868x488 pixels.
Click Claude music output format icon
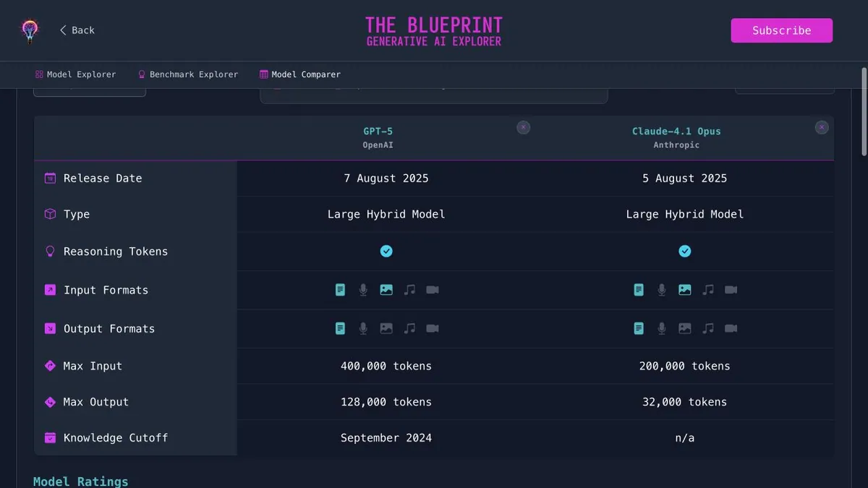(x=708, y=328)
